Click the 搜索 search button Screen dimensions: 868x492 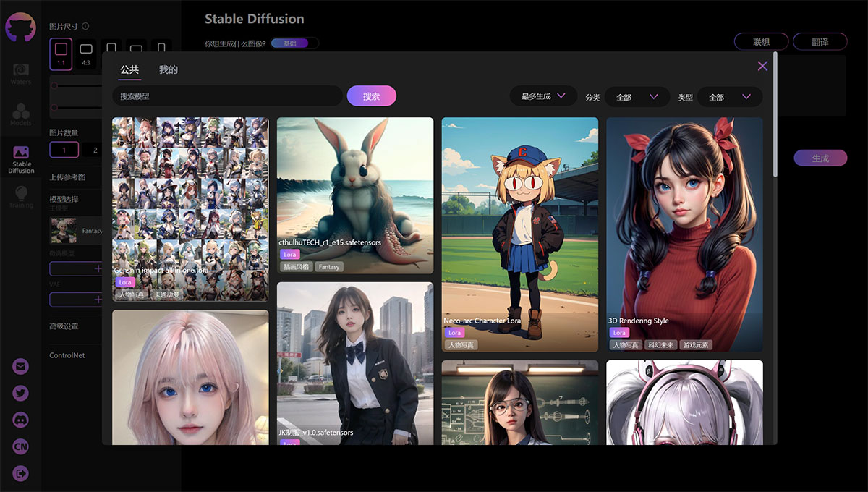(x=371, y=96)
